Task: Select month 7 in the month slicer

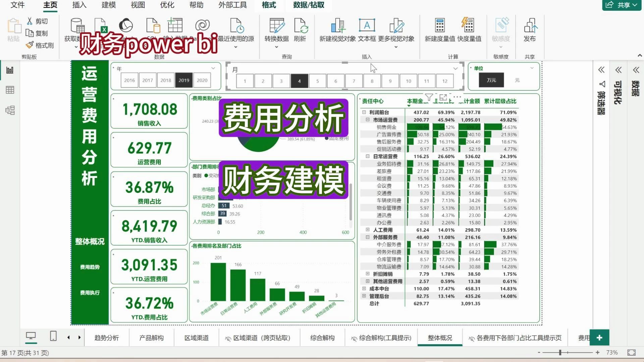Action: pyautogui.click(x=354, y=81)
